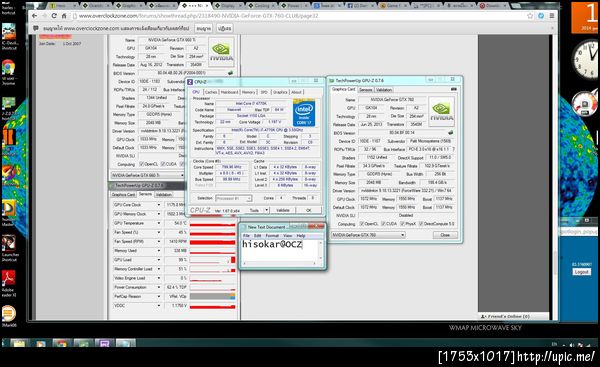
Task: Switch to Validation tab in GTX 760 GPU-Z
Action: coord(384,90)
